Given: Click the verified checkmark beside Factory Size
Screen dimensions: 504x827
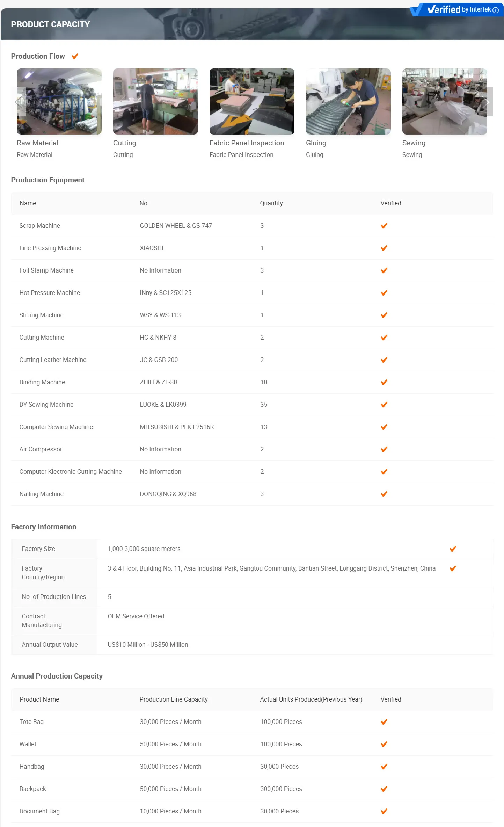Looking at the screenshot, I should 453,549.
